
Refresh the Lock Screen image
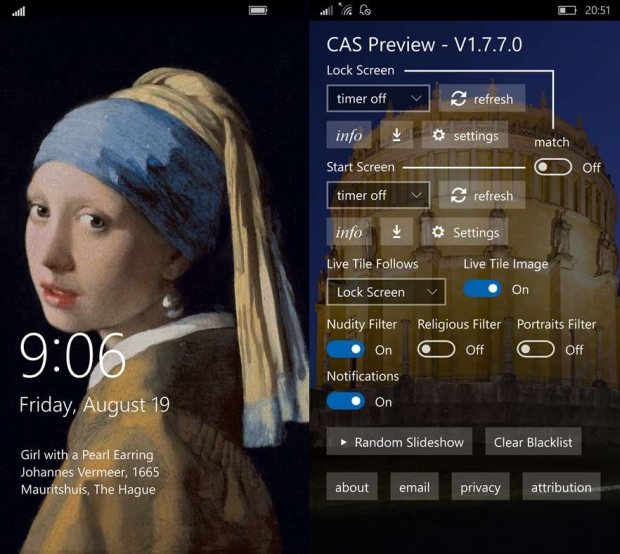(482, 98)
